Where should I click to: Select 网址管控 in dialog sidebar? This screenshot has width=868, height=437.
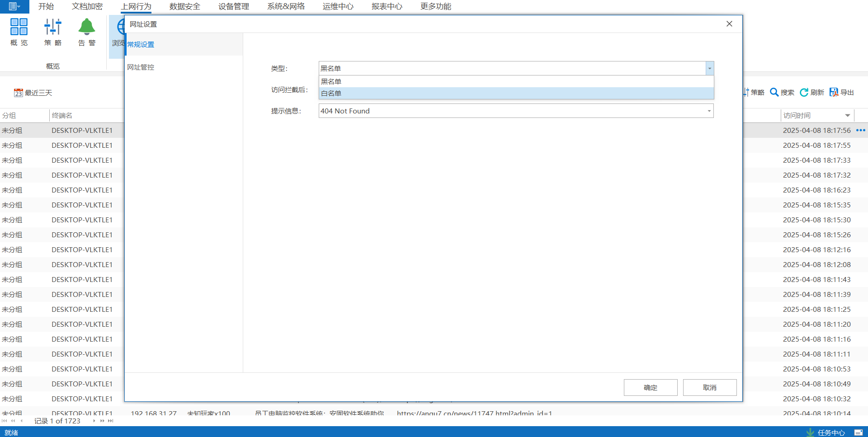(141, 67)
